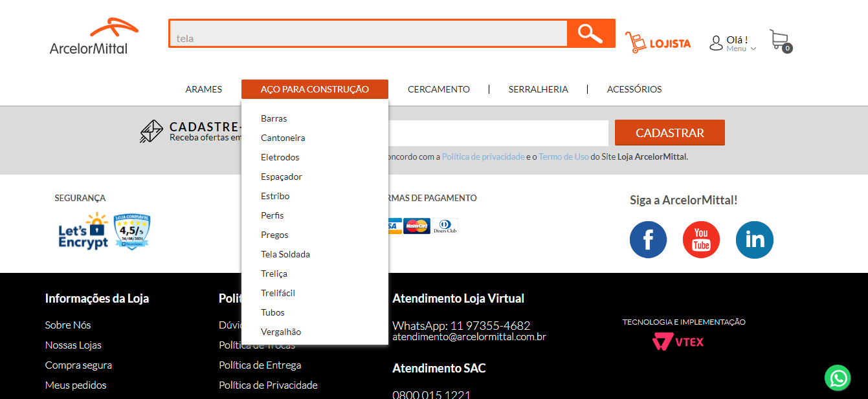Click the WhatsApp number 11 97355-4682
The width and height of the screenshot is (868, 399).
490,325
